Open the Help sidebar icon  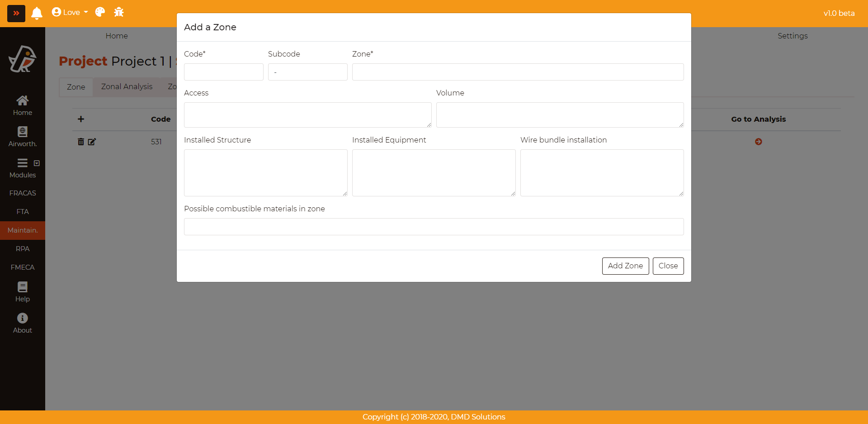(x=23, y=292)
